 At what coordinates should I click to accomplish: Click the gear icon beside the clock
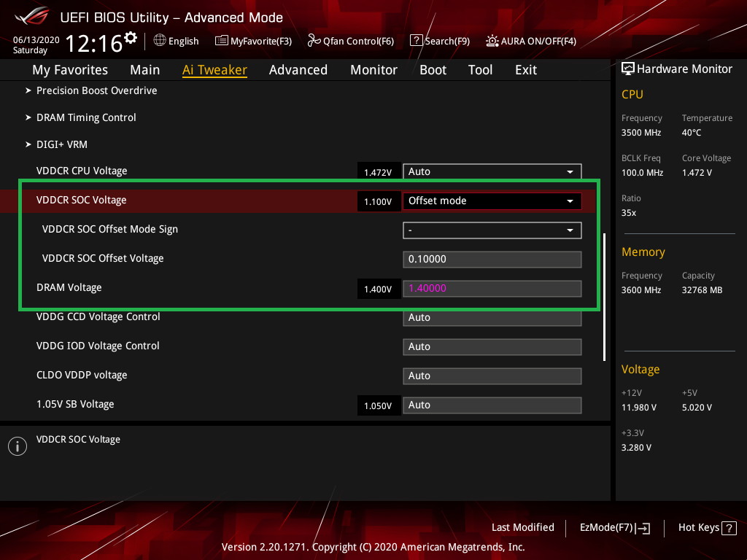[131, 37]
